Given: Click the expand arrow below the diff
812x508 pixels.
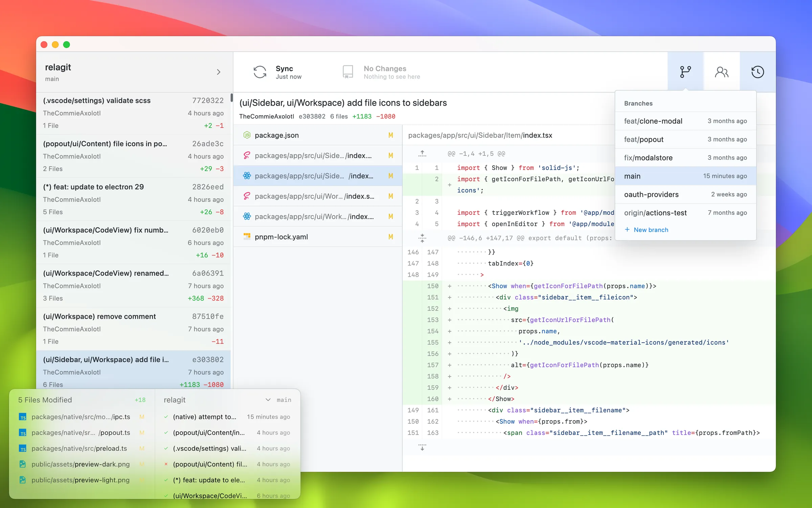Looking at the screenshot, I should coord(422,448).
